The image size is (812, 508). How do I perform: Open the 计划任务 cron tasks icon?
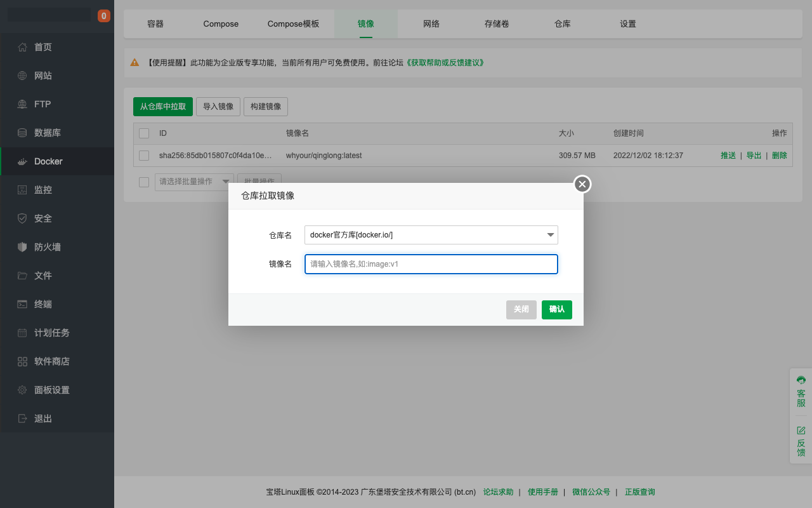coord(22,332)
